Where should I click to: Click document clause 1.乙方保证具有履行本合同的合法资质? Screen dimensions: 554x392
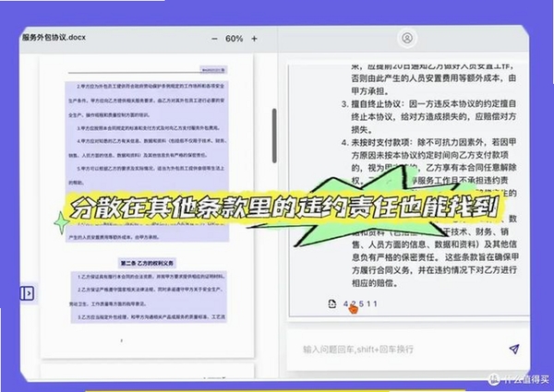pyautogui.click(x=151, y=277)
